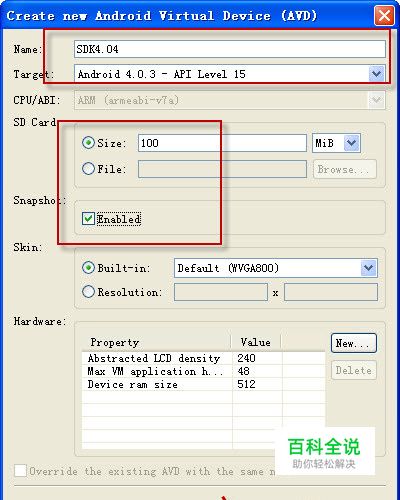Select the SD Card Size radio button

click(x=88, y=143)
